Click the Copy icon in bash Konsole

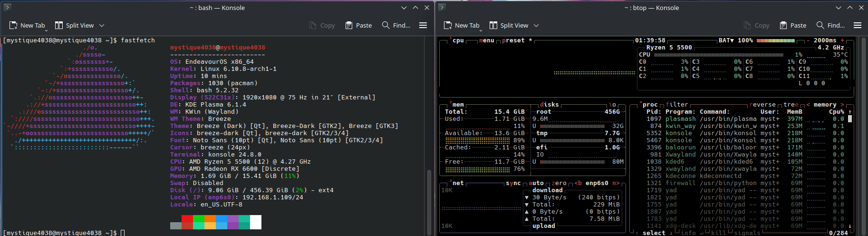(313, 25)
